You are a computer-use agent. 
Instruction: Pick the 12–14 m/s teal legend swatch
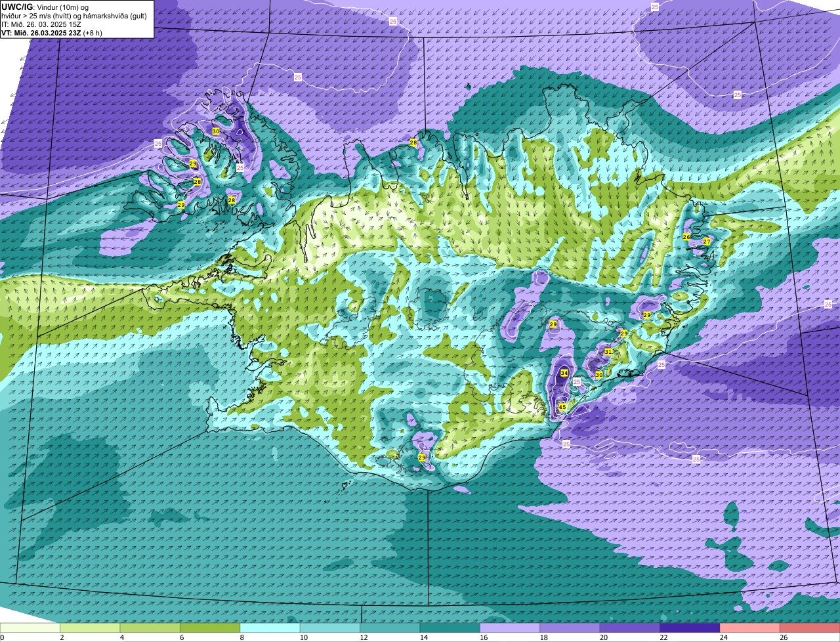click(390, 628)
